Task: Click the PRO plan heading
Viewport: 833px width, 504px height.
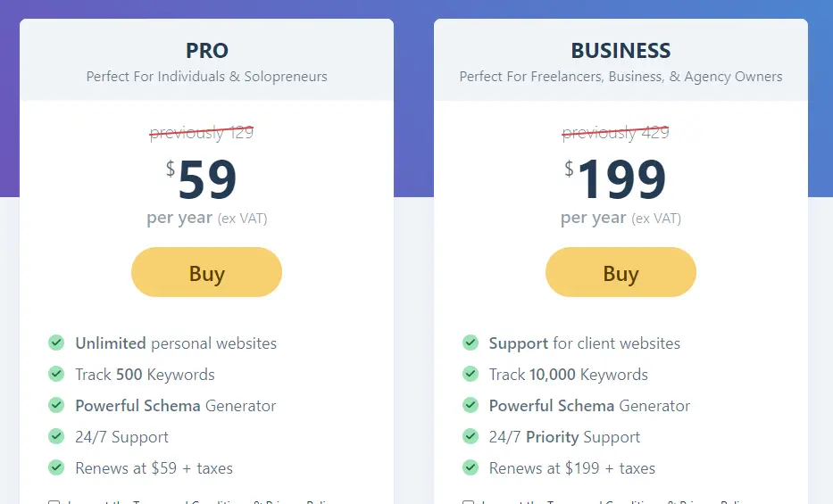Action: 206,51
